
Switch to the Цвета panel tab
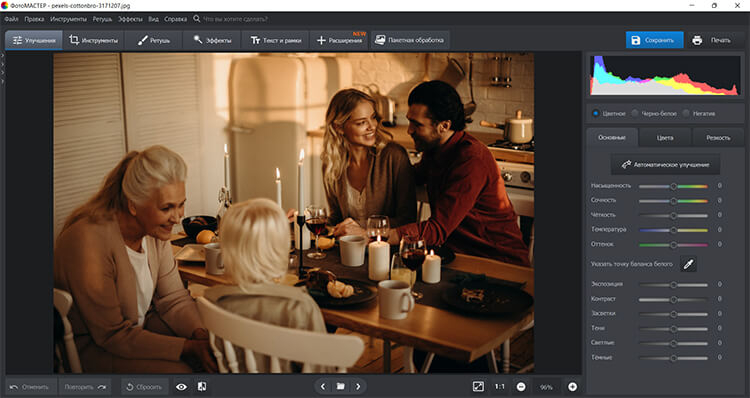(665, 138)
